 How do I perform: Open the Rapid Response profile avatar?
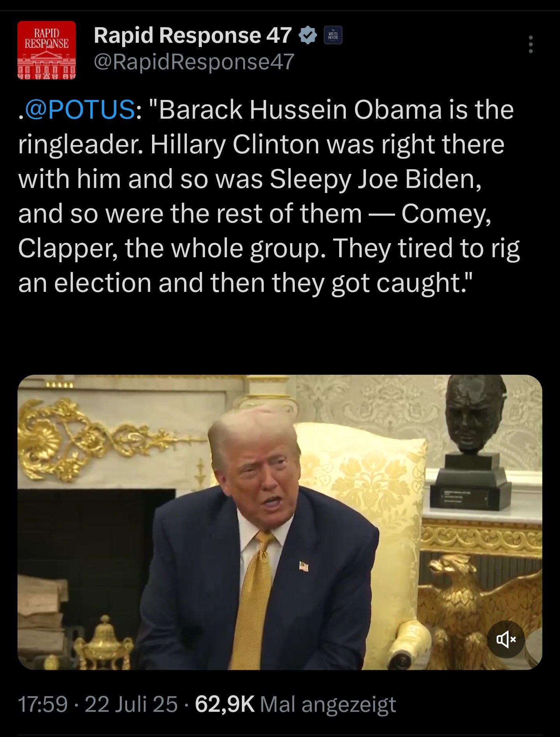point(47,50)
